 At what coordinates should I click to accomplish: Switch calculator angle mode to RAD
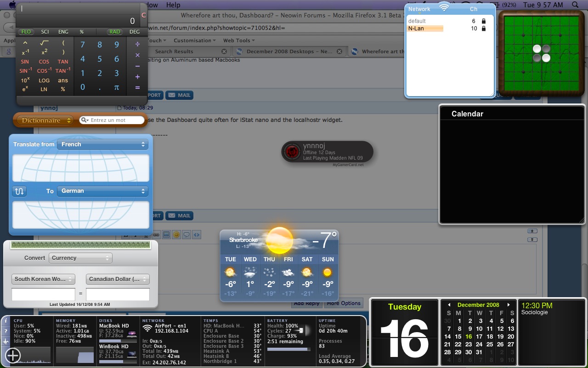(115, 32)
